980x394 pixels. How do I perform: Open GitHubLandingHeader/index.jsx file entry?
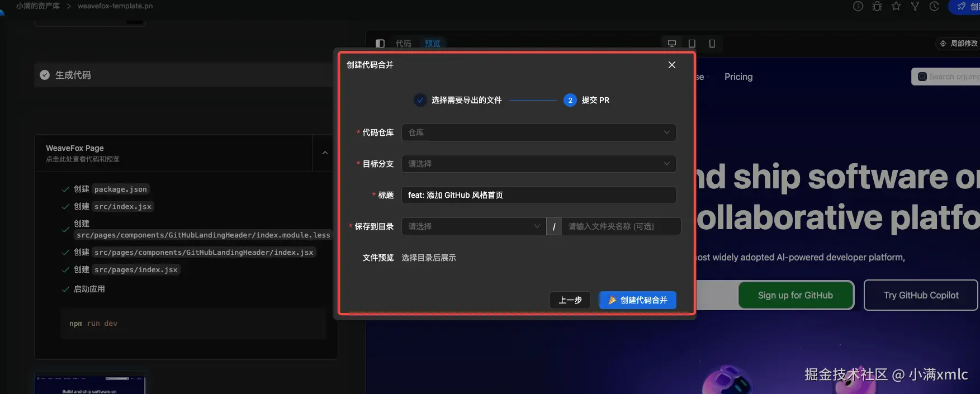[203, 253]
